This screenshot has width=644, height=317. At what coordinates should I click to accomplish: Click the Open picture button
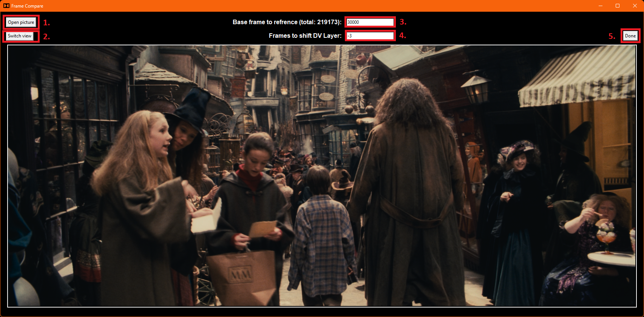click(21, 22)
